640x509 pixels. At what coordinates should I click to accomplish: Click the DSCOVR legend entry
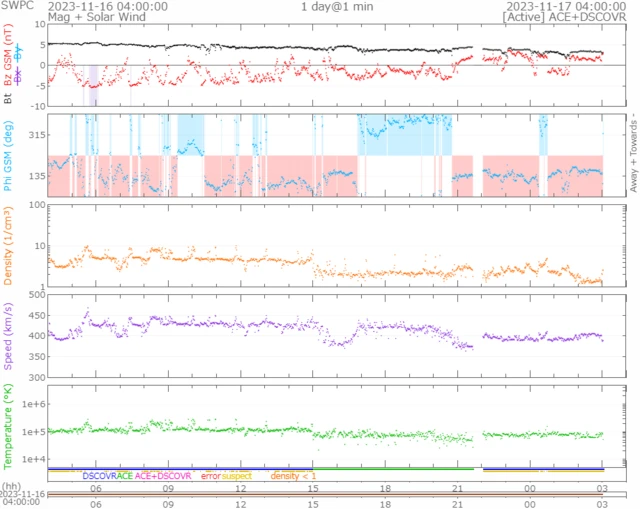[100, 476]
